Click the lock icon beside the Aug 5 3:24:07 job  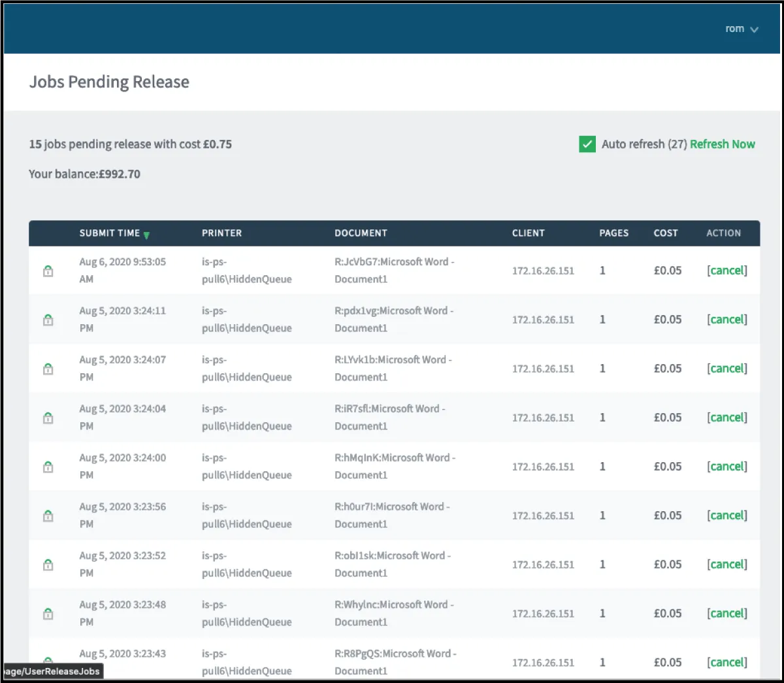point(48,369)
